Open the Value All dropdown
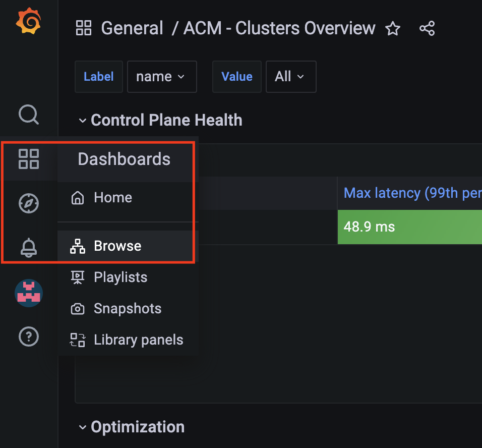482x448 pixels. click(291, 77)
